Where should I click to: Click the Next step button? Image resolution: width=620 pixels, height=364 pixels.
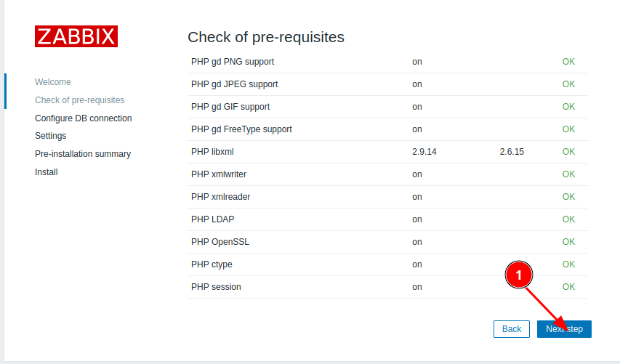pos(565,329)
